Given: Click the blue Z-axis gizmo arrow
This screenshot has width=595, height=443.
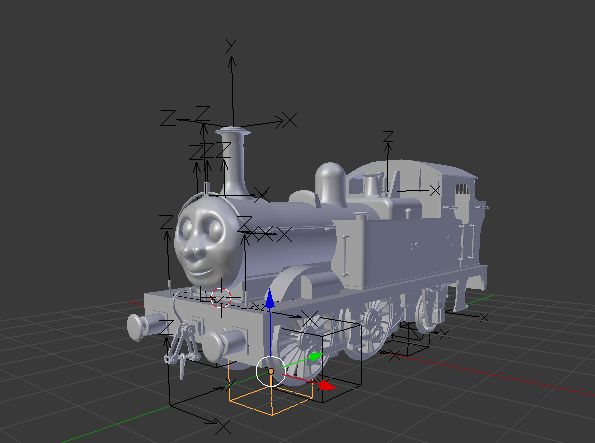Looking at the screenshot, I should (x=270, y=299).
